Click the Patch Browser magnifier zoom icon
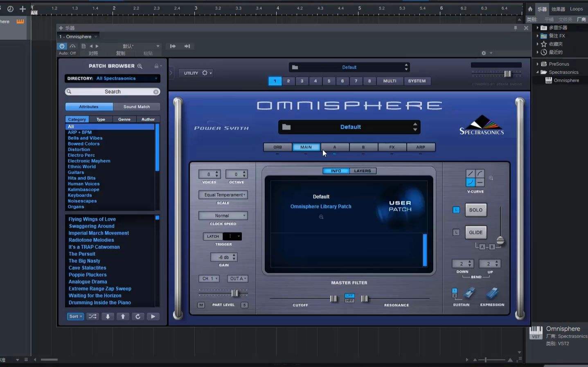This screenshot has height=367, width=588. click(140, 66)
